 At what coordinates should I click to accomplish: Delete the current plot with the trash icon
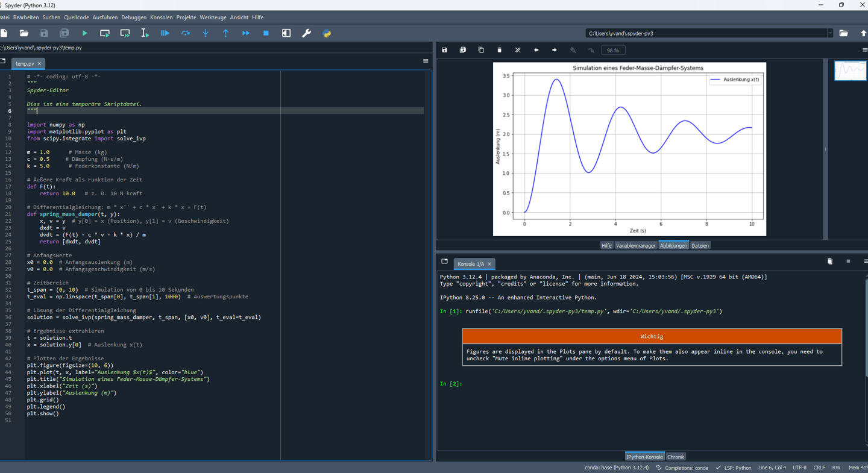coord(499,50)
